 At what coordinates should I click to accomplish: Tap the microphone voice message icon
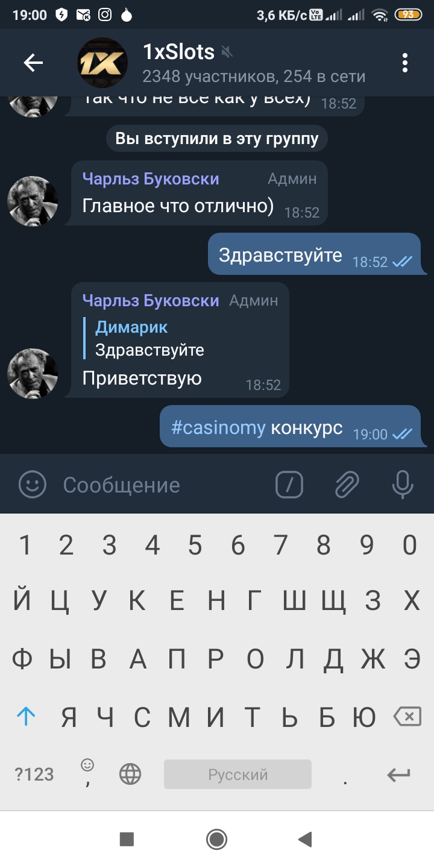click(x=403, y=484)
